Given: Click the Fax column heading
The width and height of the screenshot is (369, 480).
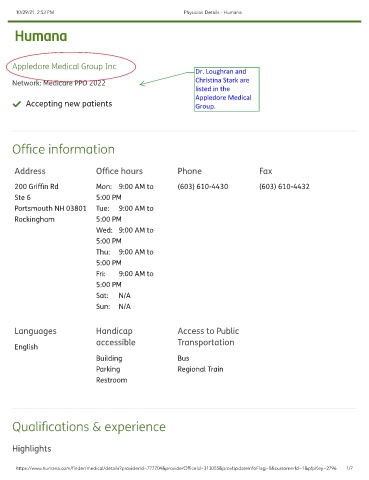Looking at the screenshot, I should coord(266,171).
